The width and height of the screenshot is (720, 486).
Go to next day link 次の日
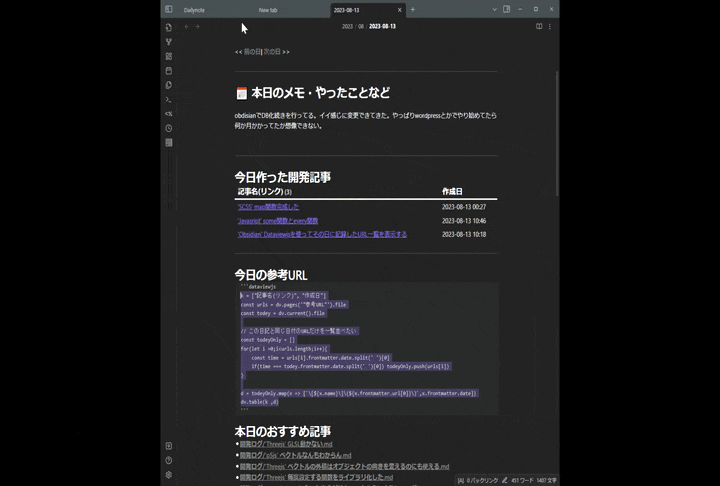point(272,52)
